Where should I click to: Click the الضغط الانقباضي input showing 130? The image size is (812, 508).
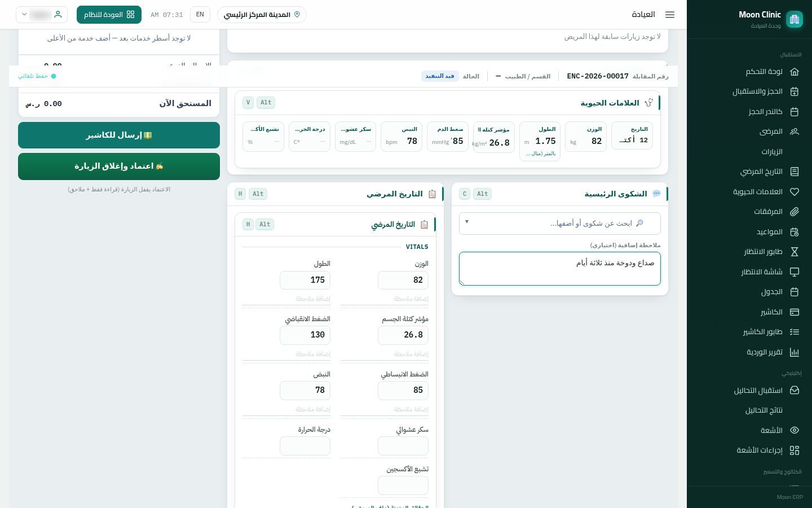305,335
